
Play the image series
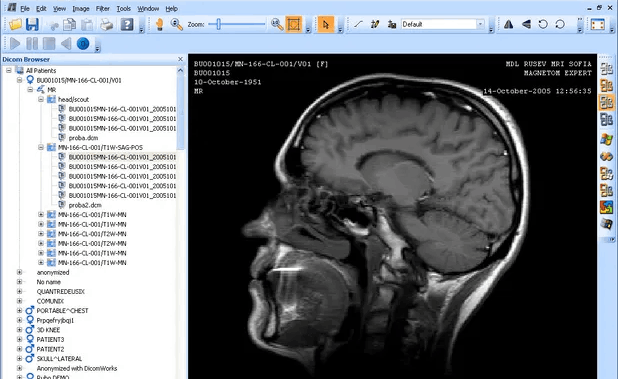tap(15, 43)
